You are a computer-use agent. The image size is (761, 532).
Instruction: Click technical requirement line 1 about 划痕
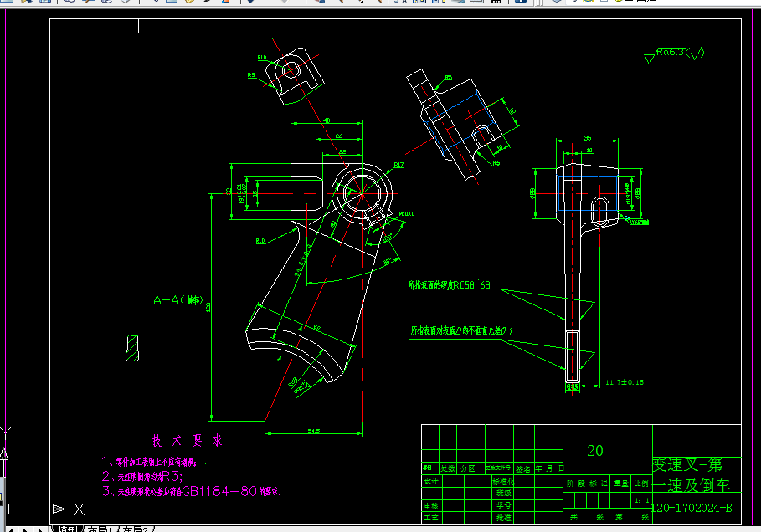tap(149, 462)
